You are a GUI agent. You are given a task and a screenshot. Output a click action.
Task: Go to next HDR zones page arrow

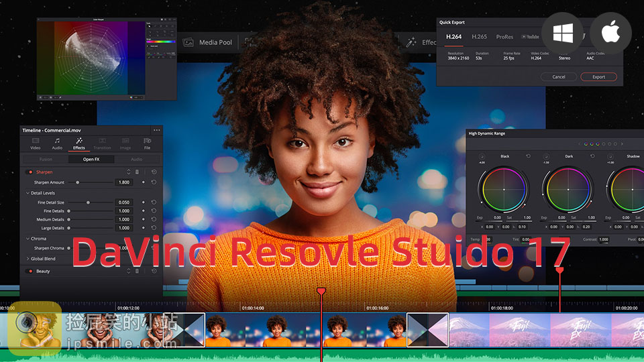[x=622, y=144]
